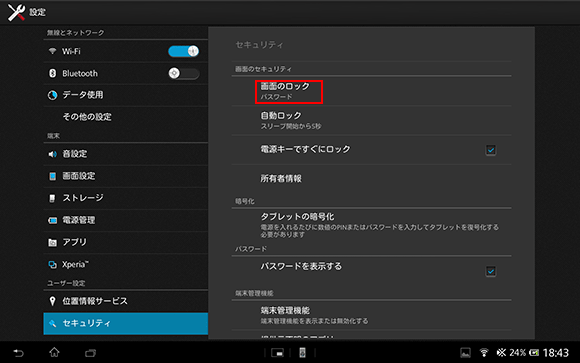The width and height of the screenshot is (580, 363).
Task: Tap the ユーザー設定 section header
Action: [66, 283]
